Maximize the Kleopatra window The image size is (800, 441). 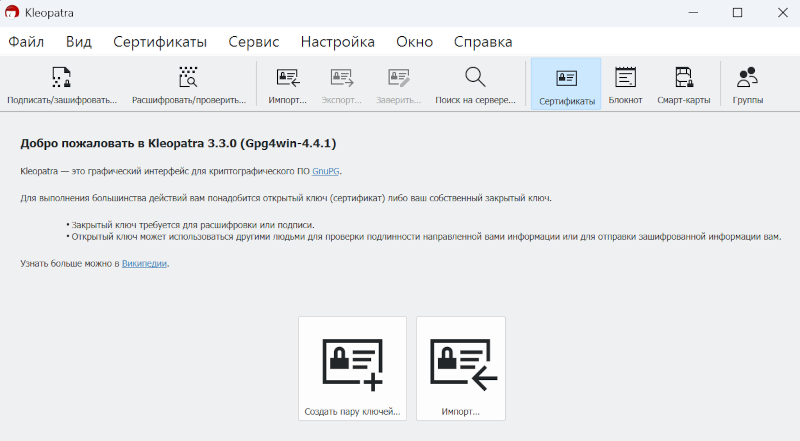(x=738, y=12)
